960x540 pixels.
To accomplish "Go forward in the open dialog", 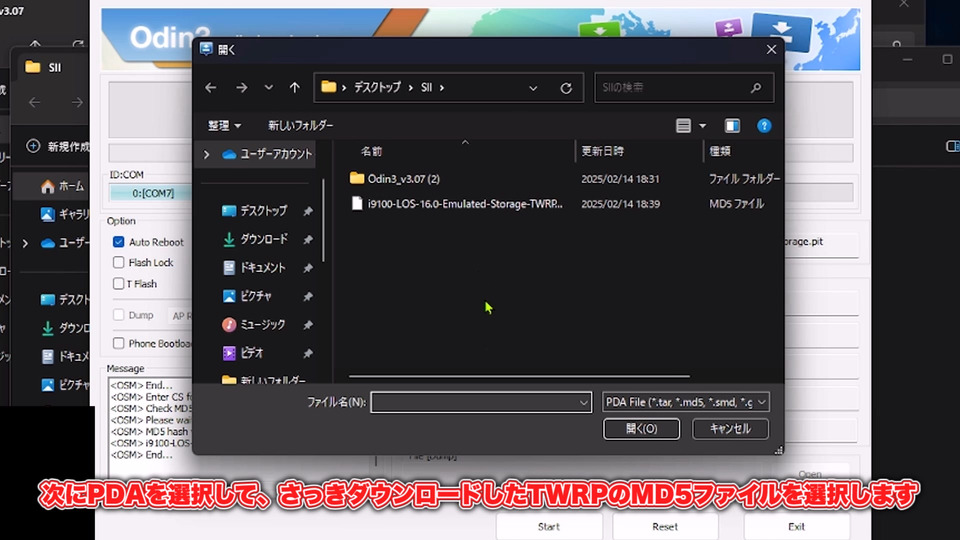I will point(241,88).
